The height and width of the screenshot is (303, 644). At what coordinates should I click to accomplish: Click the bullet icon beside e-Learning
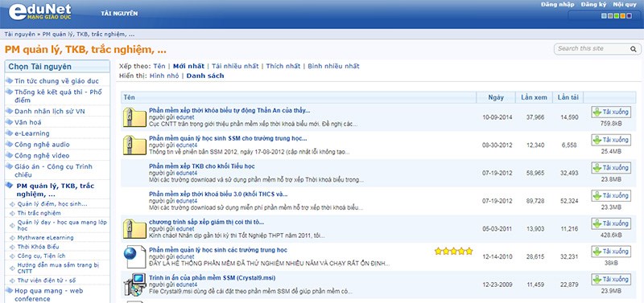coord(9,133)
